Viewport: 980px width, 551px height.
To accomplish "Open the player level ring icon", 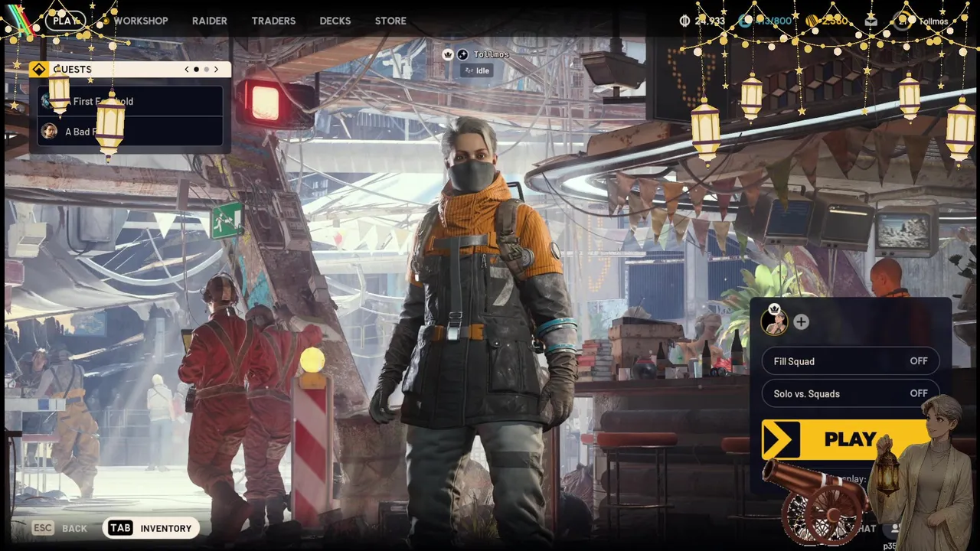I will (x=902, y=21).
